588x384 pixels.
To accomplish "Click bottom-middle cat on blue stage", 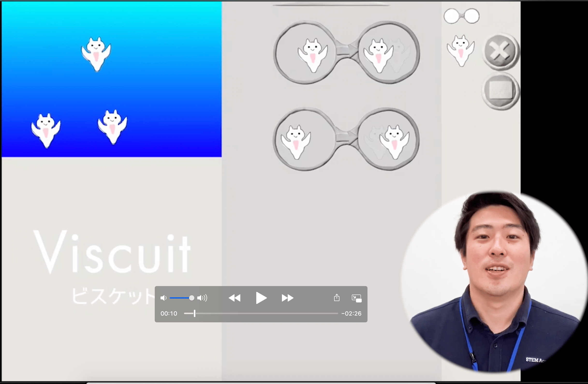I will coord(112,127).
